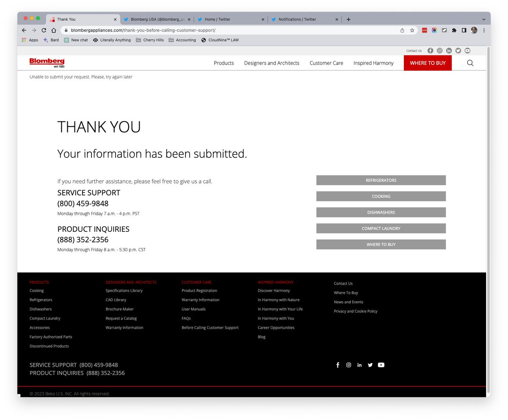The image size is (508, 420).
Task: Open the Cherry Hills bookmark folder
Action: click(150, 40)
